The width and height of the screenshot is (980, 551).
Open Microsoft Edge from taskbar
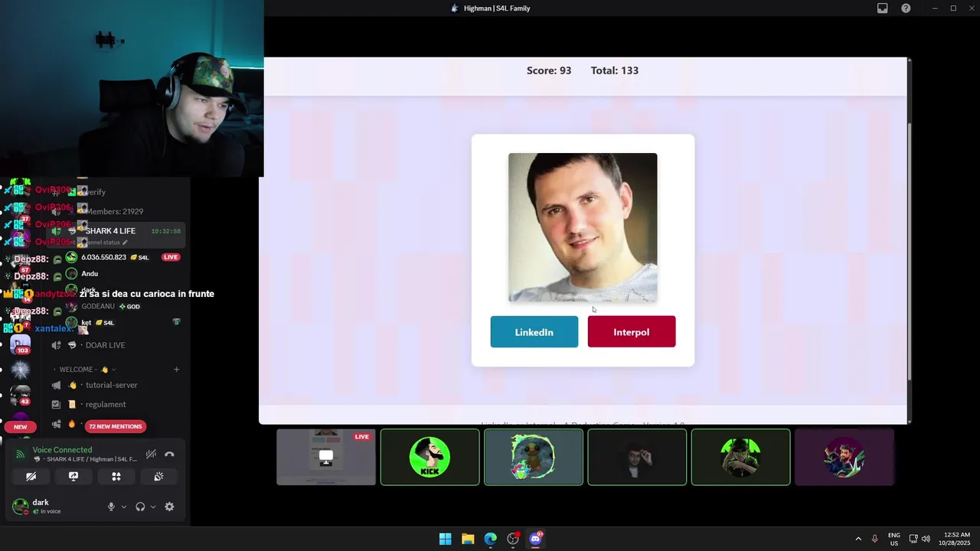[490, 539]
